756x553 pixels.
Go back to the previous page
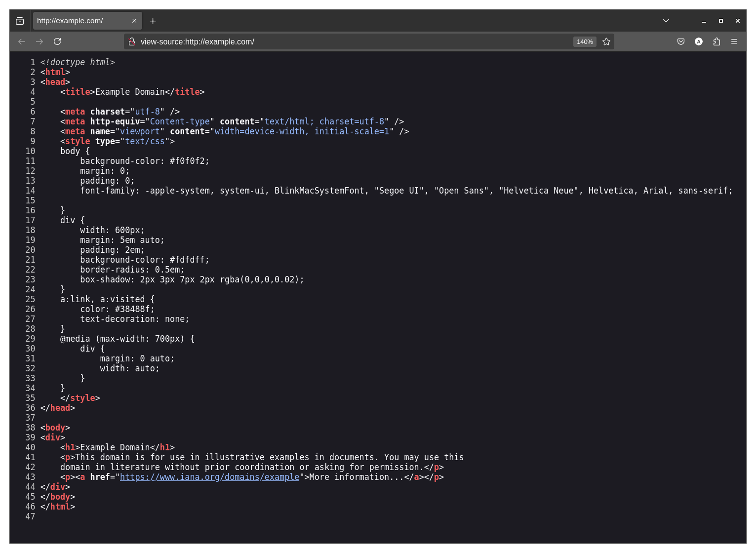coord(22,41)
